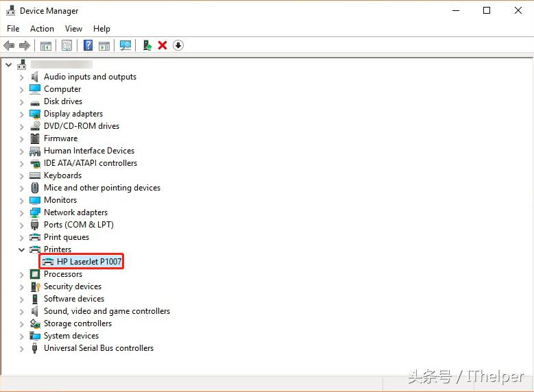Select the Disk drives label
Viewport: 534px width, 392px height.
[63, 101]
